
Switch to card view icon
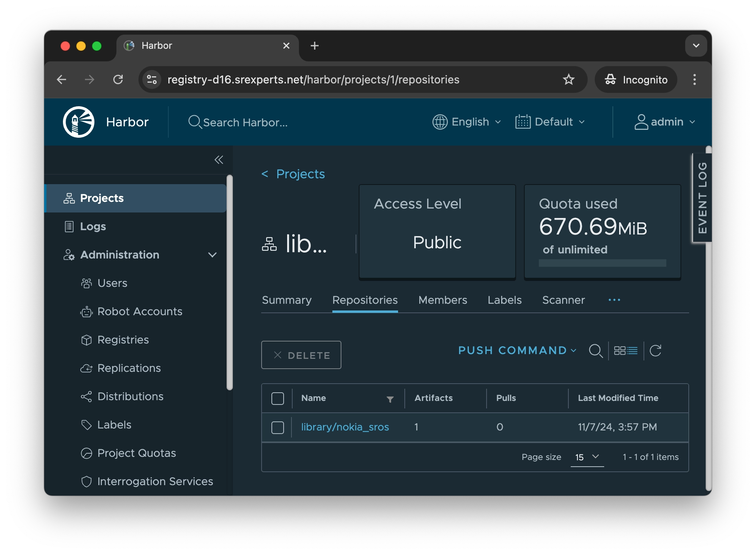pyautogui.click(x=620, y=351)
